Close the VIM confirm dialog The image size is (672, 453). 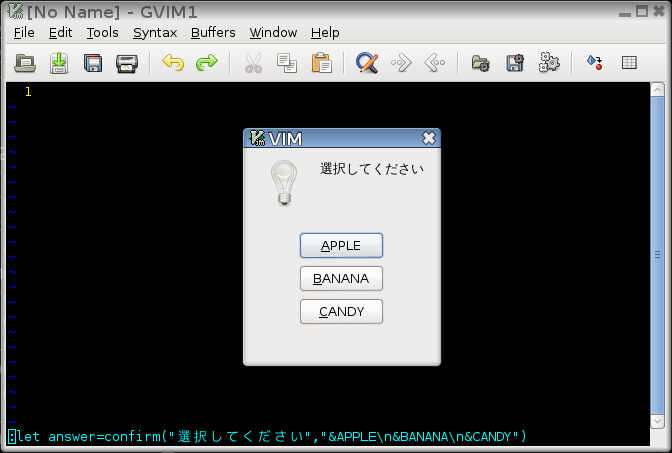pyautogui.click(x=429, y=138)
